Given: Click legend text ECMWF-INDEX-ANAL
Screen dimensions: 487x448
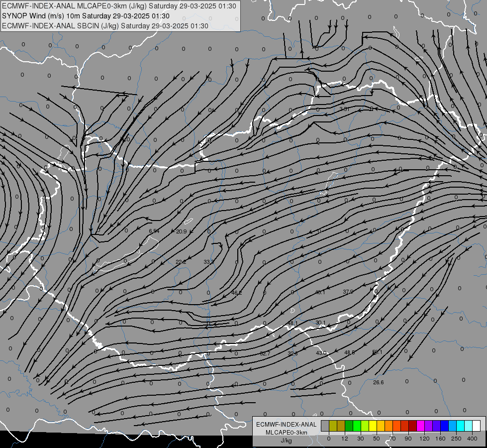Looking at the screenshot, I should tap(287, 425).
